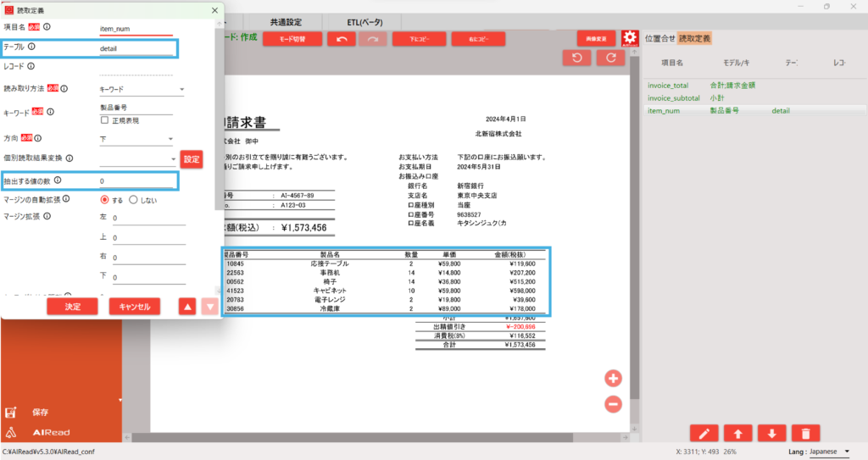The width and height of the screenshot is (868, 460).
Task: Open the 方向 dropdown
Action: pyautogui.click(x=136, y=139)
